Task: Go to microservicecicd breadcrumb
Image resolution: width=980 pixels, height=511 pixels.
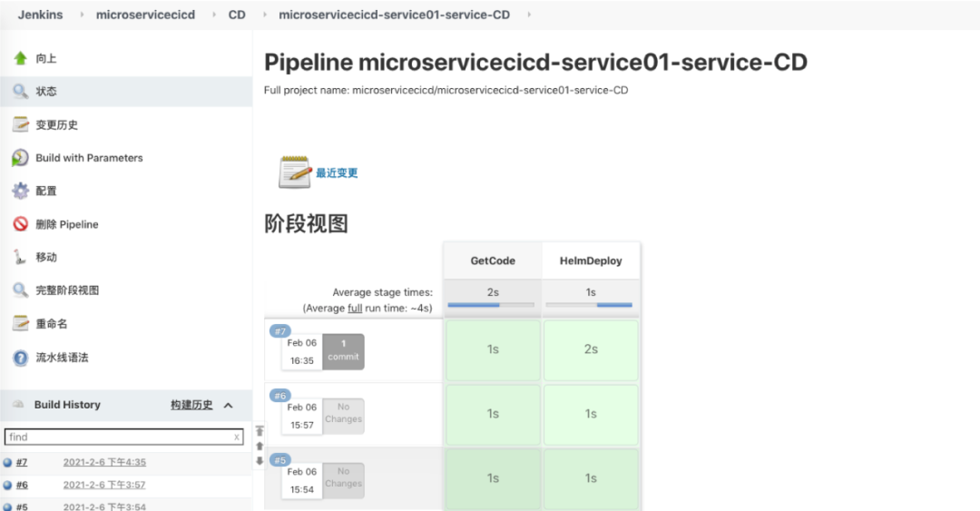Action: pos(145,15)
